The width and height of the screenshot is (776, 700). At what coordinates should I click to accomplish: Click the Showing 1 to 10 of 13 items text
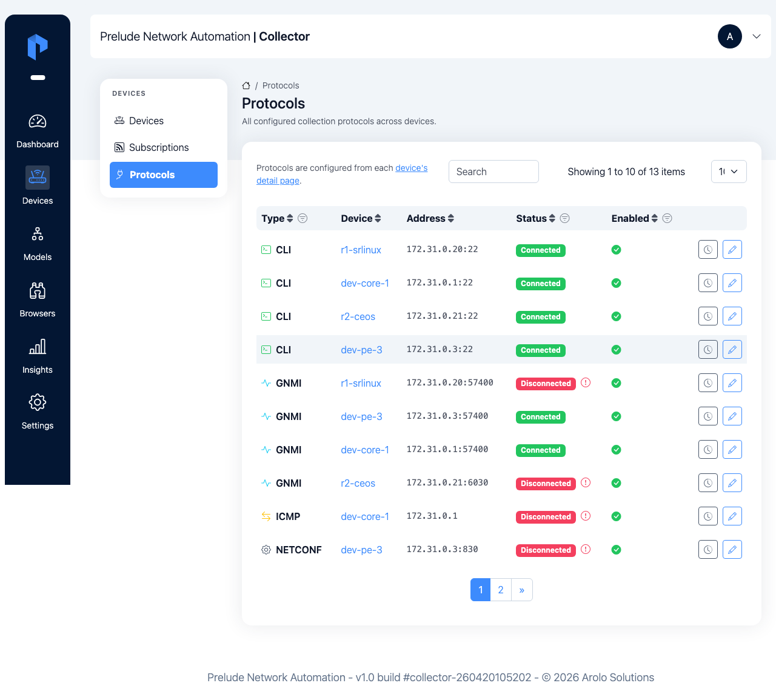tap(626, 172)
